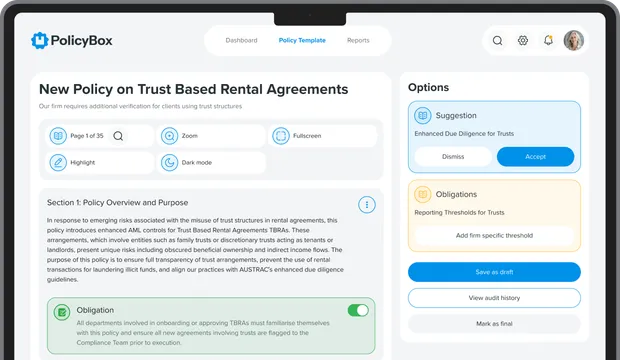The image size is (620, 360).
Task: Select the Policy Template tab
Action: [x=302, y=40]
